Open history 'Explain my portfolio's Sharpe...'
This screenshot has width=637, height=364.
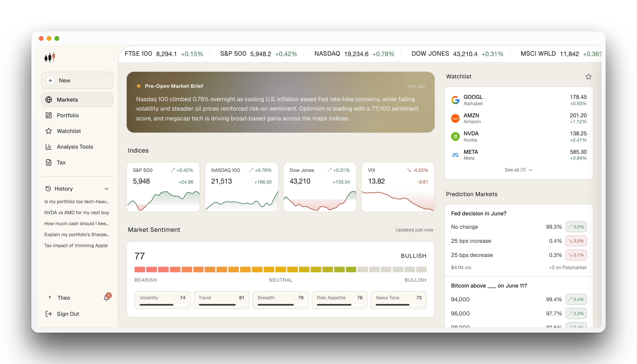pos(76,234)
